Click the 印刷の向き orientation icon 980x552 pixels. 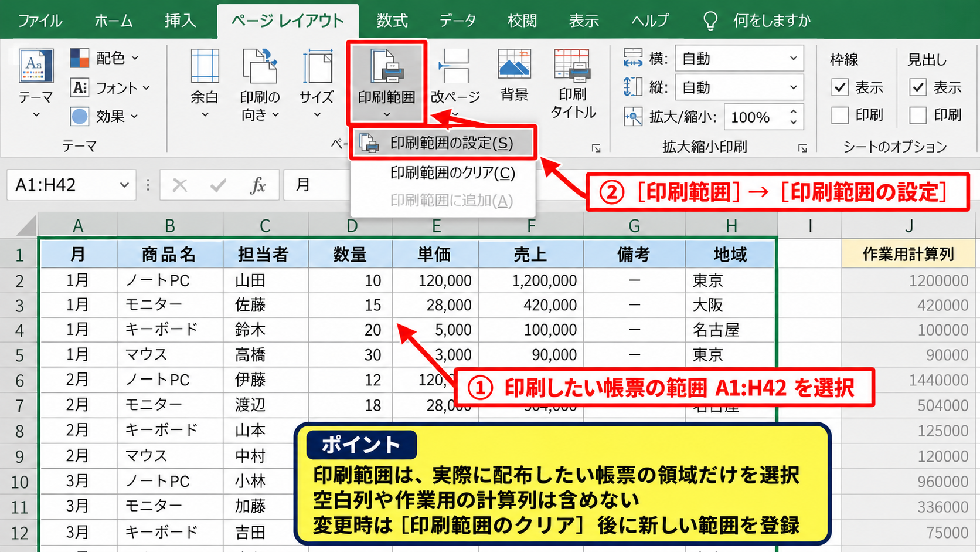(x=260, y=66)
